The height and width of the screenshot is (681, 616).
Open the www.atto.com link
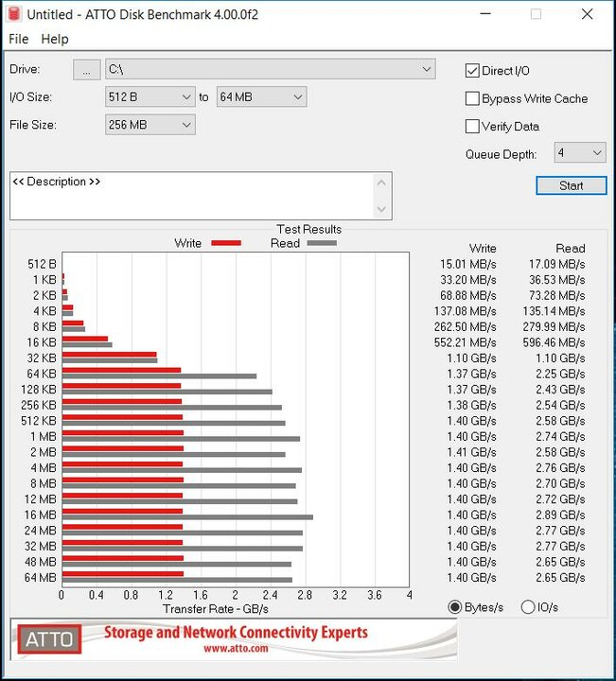tap(236, 649)
